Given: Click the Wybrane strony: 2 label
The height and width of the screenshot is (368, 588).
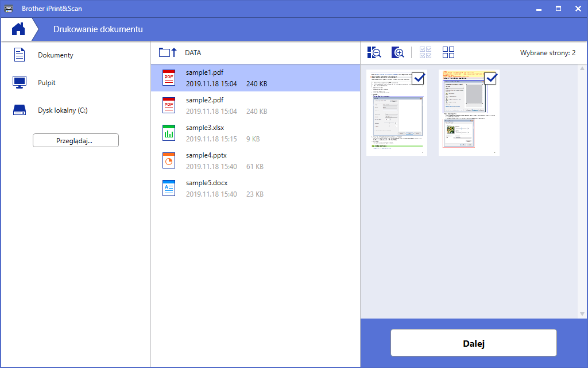Looking at the screenshot, I should (547, 53).
